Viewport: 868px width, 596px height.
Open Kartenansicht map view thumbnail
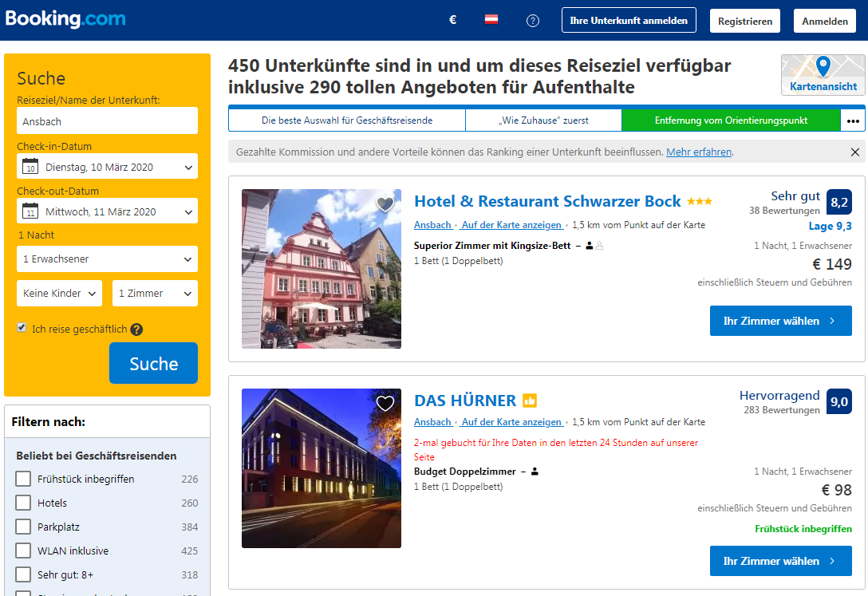click(x=823, y=75)
